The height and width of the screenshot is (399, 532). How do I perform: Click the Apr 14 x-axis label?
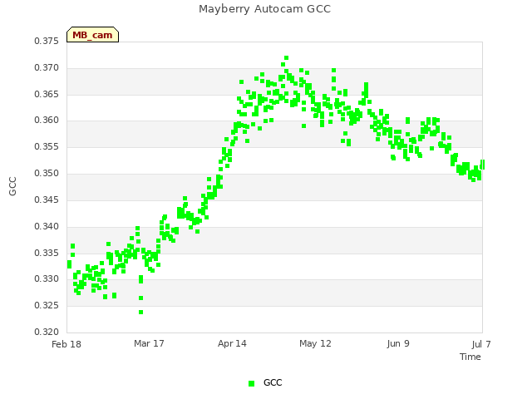[232, 343]
